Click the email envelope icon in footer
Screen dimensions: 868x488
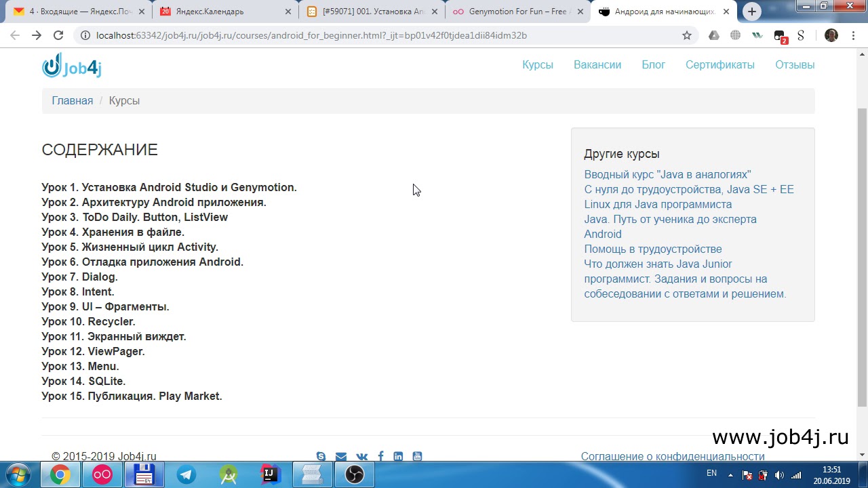(341, 456)
